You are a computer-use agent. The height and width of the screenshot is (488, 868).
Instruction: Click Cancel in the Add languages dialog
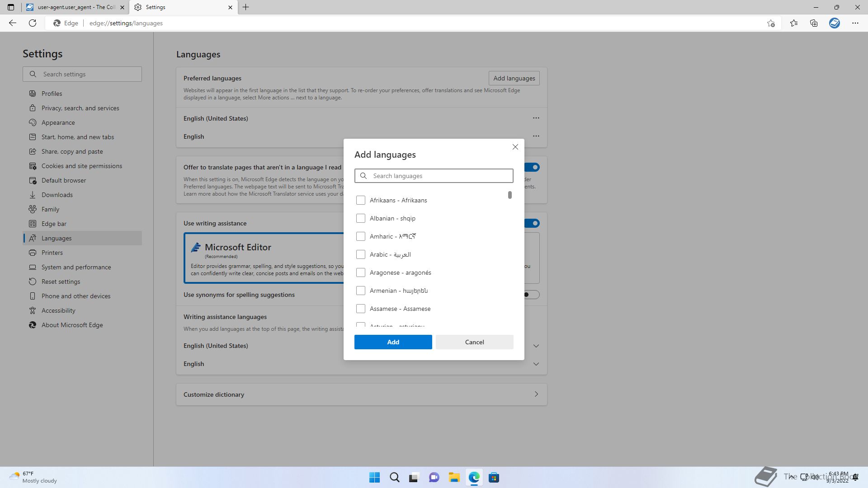[x=475, y=342]
